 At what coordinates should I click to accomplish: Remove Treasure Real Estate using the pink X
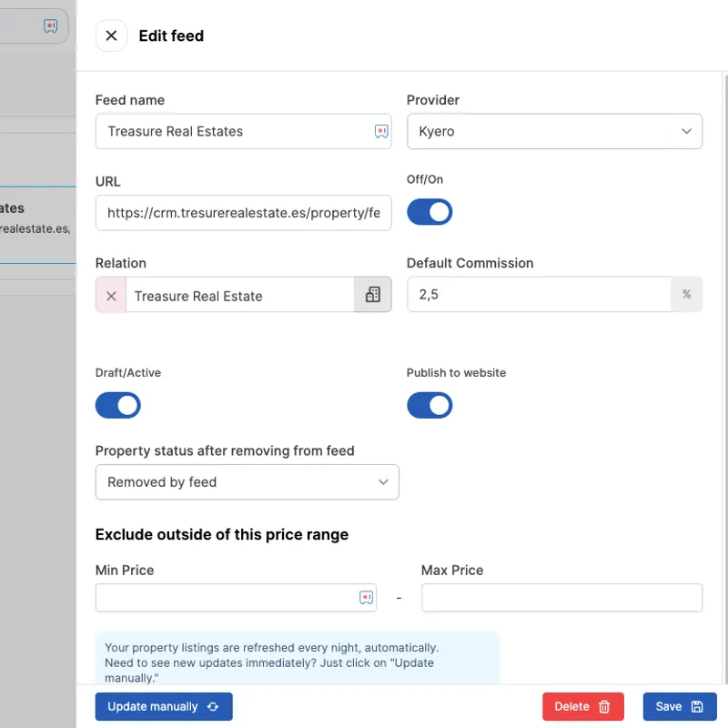pos(110,296)
